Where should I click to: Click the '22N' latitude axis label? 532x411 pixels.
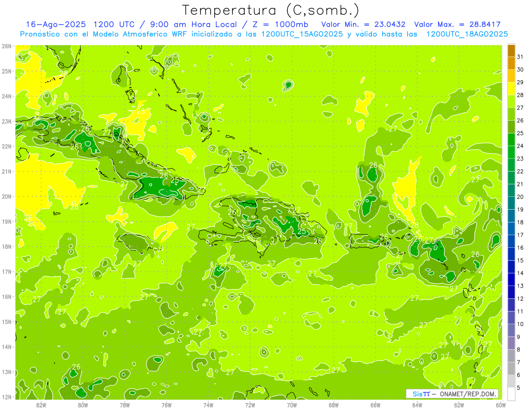tap(7, 146)
